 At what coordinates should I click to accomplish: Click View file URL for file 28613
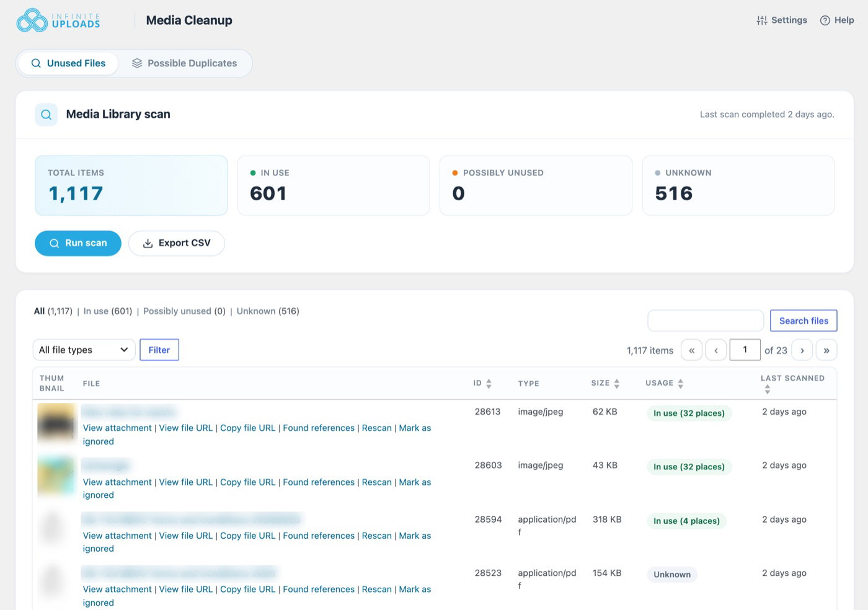[186, 428]
